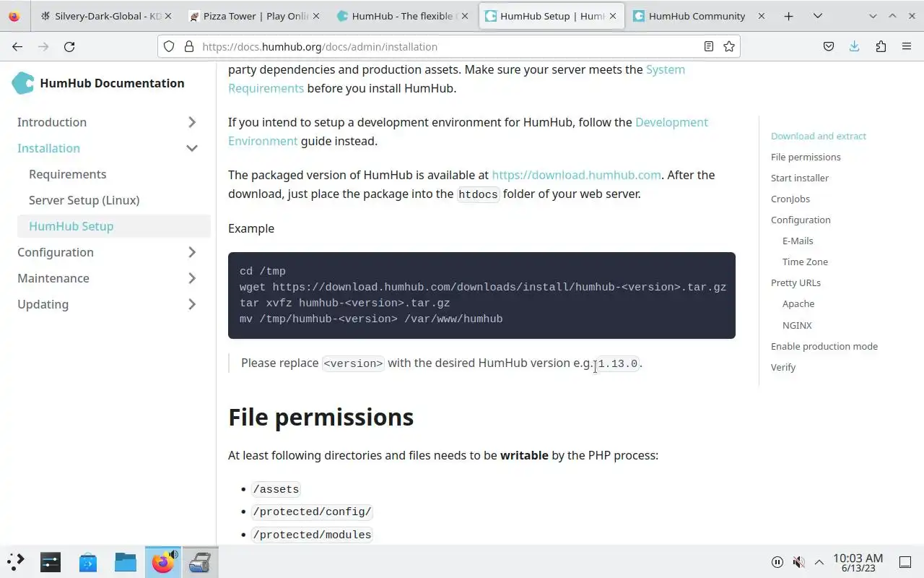Jump to Time Zone in contents

(805, 262)
